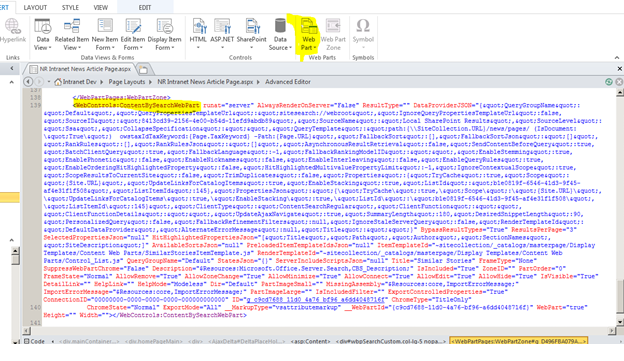This screenshot has width=624, height=361.
Task: Open the ASP.NET controls button
Action: click(222, 34)
